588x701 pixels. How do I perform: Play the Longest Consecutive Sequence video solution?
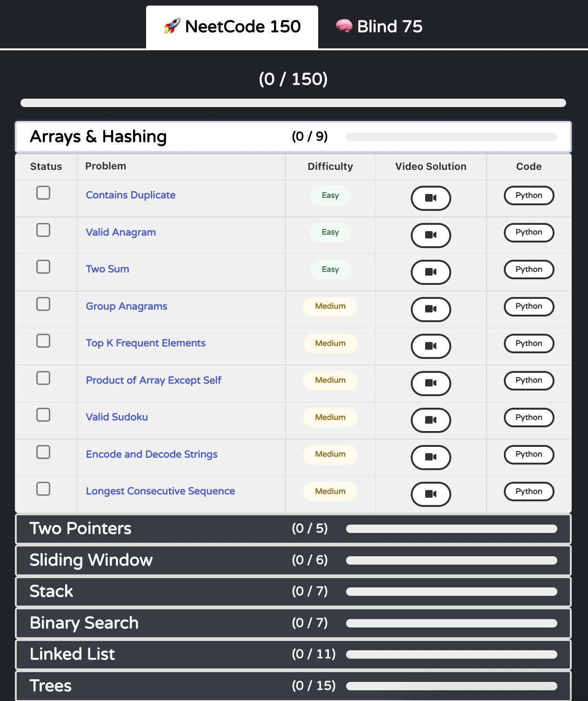431,494
